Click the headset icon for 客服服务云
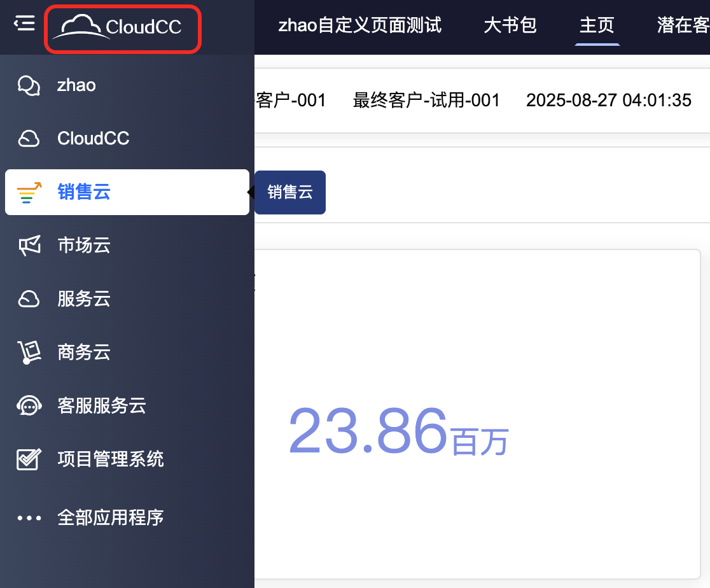 (29, 405)
